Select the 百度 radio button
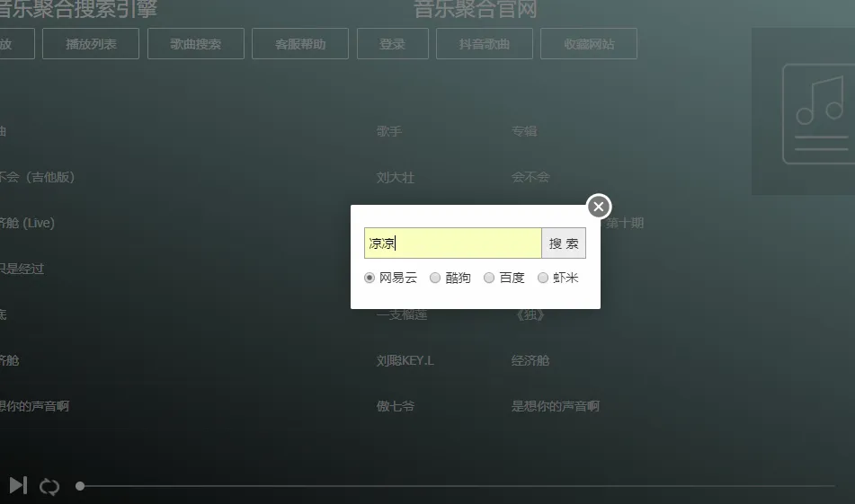Screen dimensions: 855x504 (x=488, y=278)
